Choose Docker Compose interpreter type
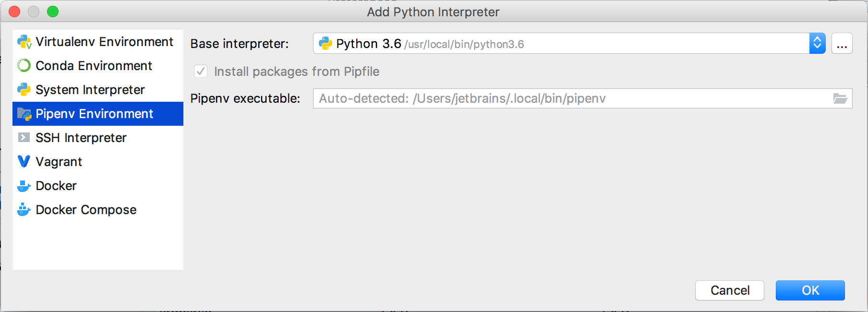868x312 pixels. [x=86, y=210]
